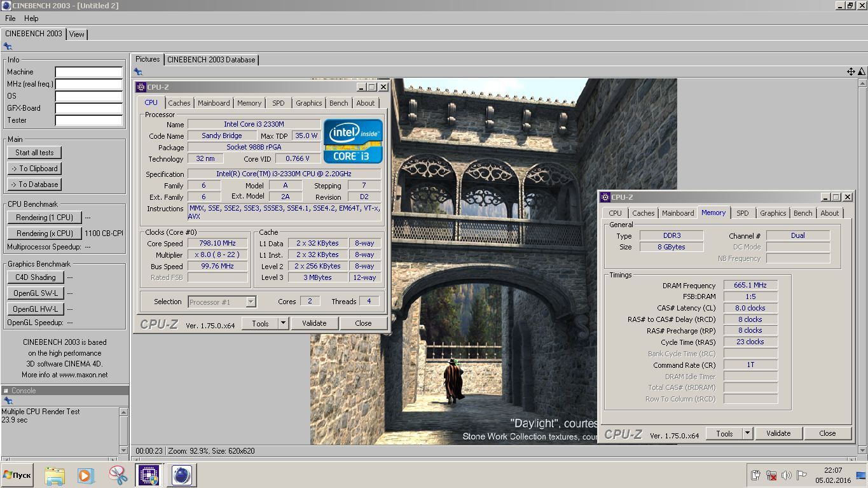Open the Snipping Tool taskbar icon
This screenshot has height=488, width=868.
pyautogui.click(x=118, y=475)
